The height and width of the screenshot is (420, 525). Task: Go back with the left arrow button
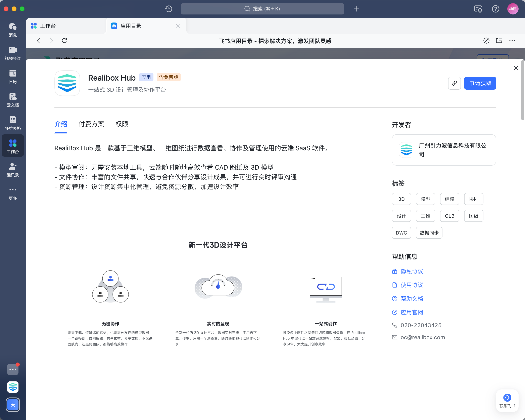(x=39, y=40)
